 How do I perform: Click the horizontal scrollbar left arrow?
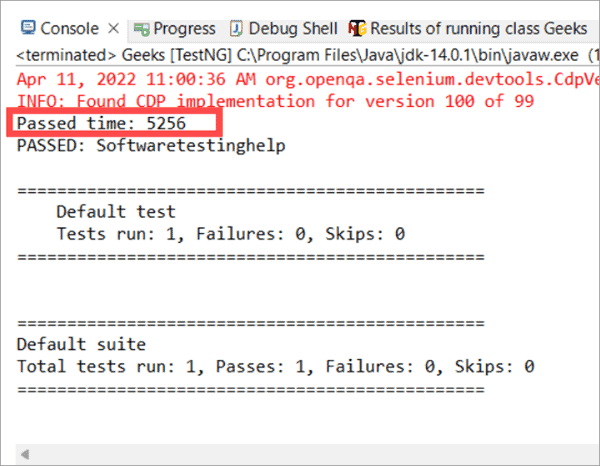(25, 455)
